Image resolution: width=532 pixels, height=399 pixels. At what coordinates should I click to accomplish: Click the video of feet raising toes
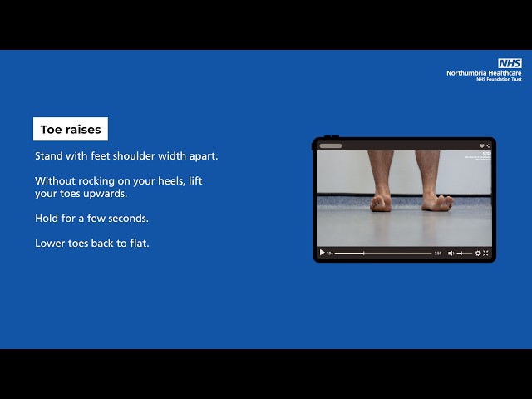(x=404, y=199)
